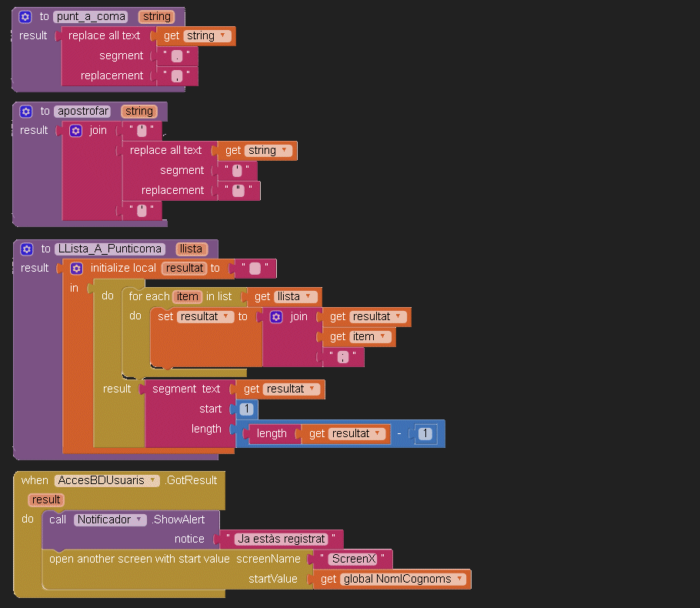Click the join block gear inside apostrofar
The width and height of the screenshot is (700, 608).
pos(75,131)
